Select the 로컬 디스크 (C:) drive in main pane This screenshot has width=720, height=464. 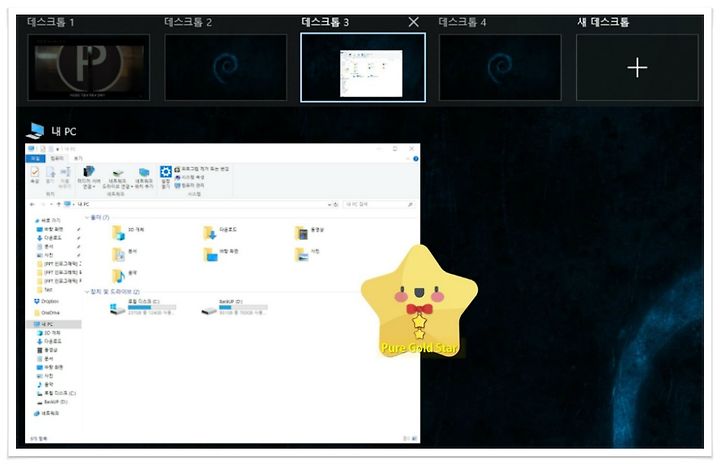click(x=143, y=307)
